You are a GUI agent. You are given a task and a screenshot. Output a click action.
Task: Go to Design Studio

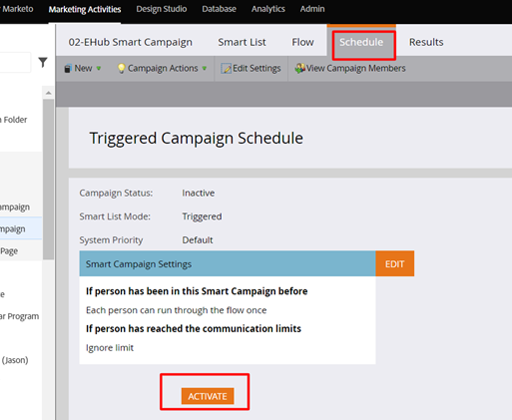point(162,9)
